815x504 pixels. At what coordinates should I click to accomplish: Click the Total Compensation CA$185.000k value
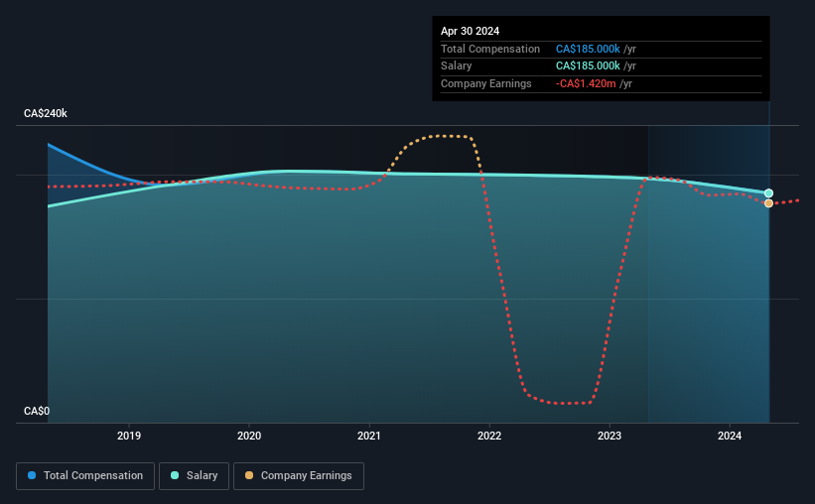point(588,49)
